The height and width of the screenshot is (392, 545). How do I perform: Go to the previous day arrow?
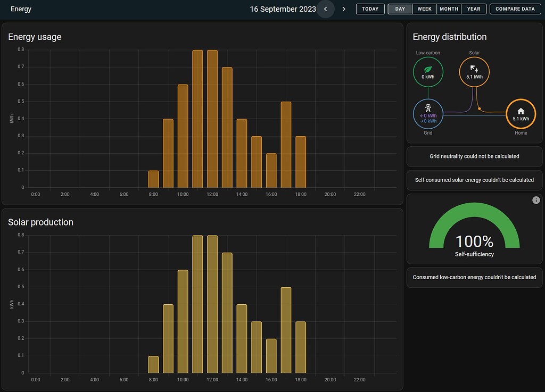tap(326, 9)
